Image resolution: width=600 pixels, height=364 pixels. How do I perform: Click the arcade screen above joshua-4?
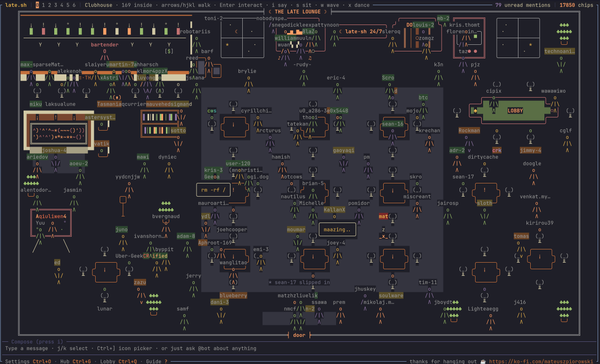point(59,134)
